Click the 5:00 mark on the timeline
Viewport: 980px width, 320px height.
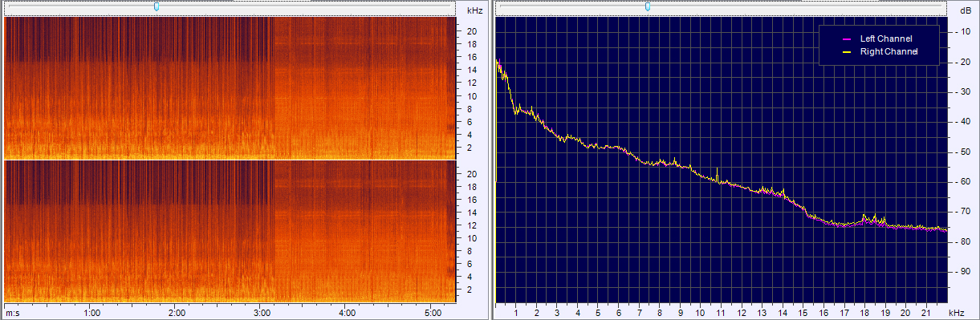point(433,311)
